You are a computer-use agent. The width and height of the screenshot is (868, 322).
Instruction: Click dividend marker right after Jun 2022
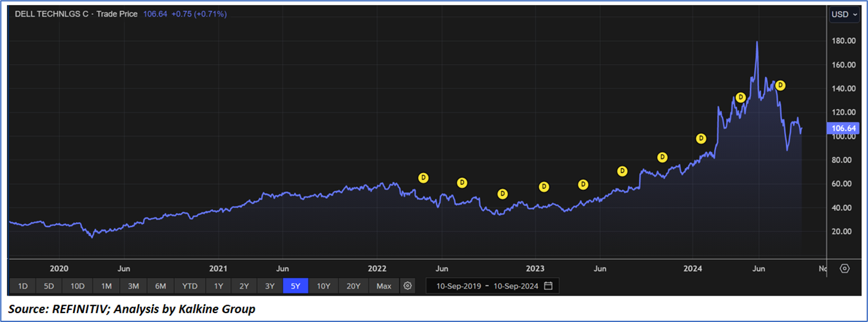[462, 183]
